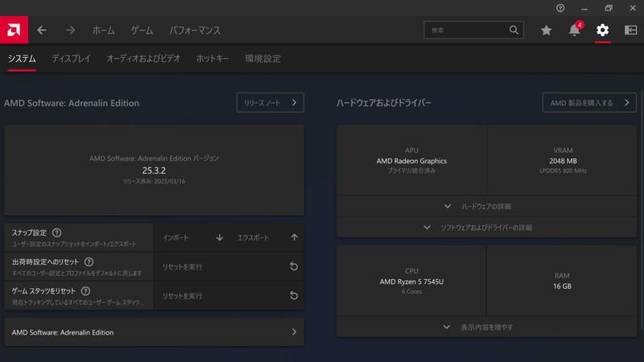Go back with the left arrow
644x362 pixels.
(x=42, y=30)
